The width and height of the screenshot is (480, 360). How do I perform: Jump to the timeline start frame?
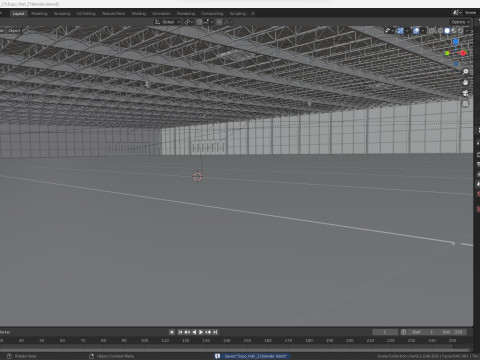click(x=180, y=332)
